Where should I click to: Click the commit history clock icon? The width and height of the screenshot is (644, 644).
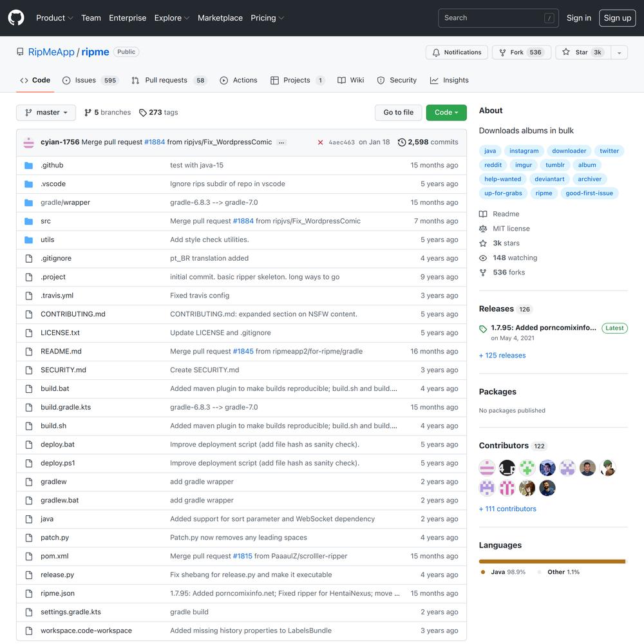point(402,142)
